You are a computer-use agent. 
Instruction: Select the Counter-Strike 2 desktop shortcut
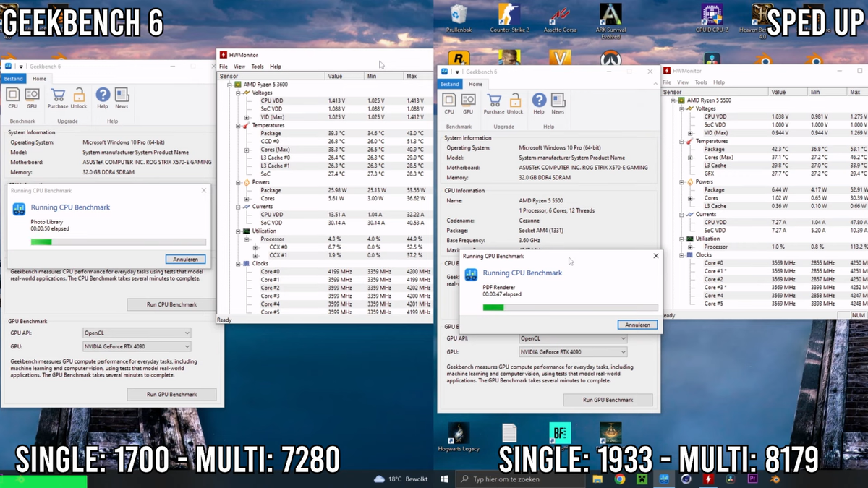pyautogui.click(x=509, y=18)
